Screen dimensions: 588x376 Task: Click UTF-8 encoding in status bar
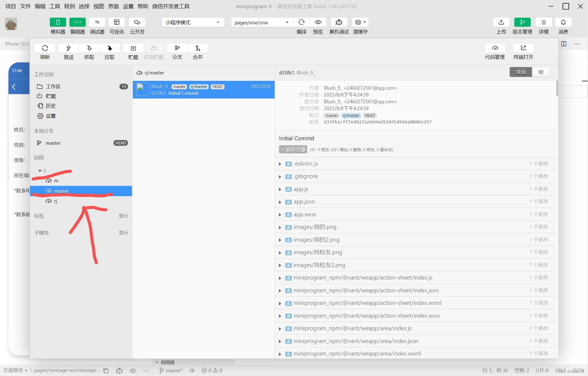click(x=542, y=370)
